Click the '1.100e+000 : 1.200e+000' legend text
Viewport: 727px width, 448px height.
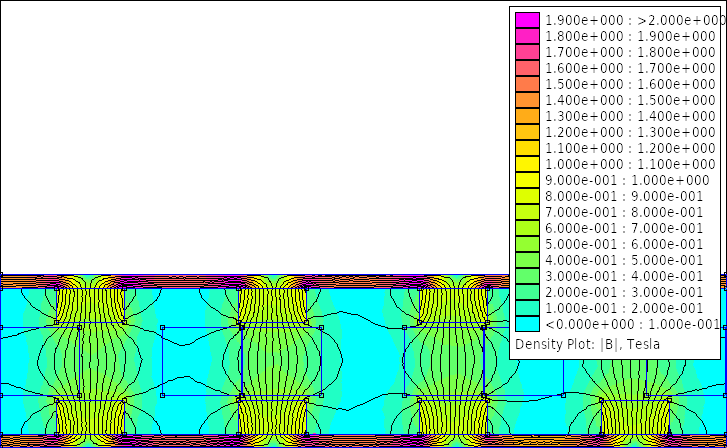(x=630, y=148)
